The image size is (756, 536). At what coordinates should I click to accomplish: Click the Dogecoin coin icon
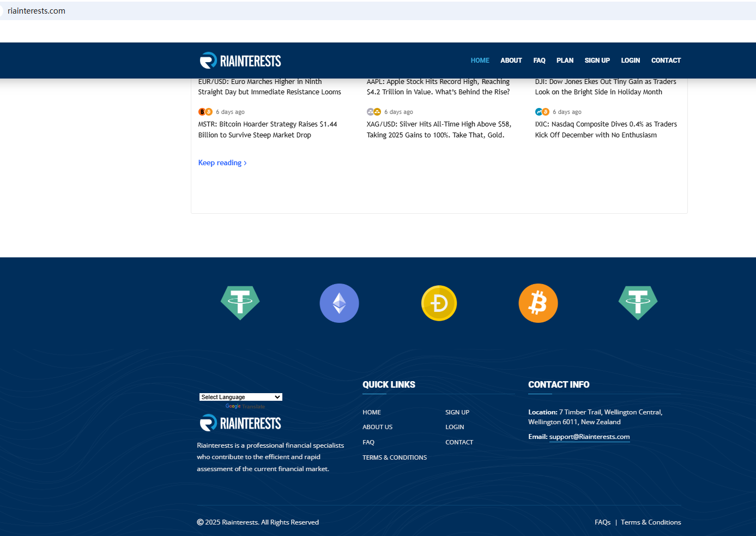(439, 303)
